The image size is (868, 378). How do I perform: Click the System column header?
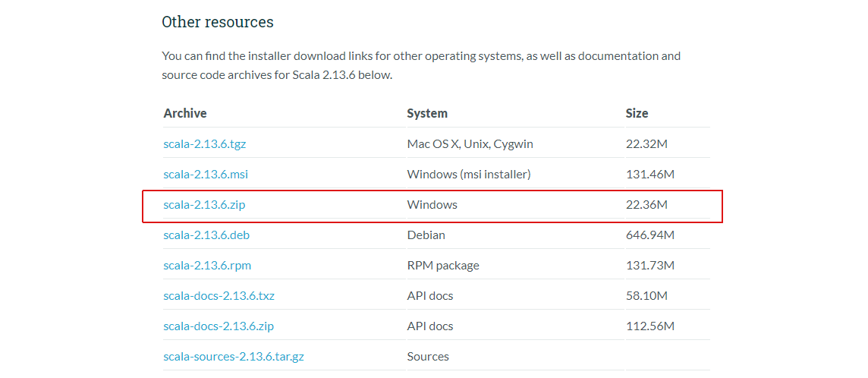click(427, 113)
